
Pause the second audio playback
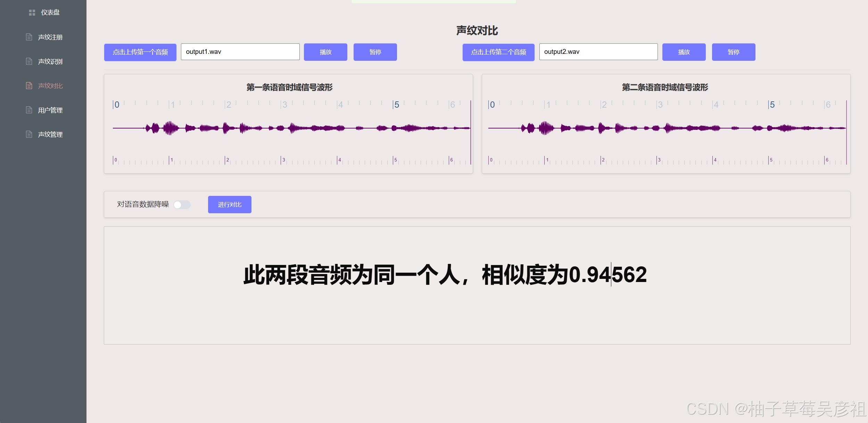tap(733, 52)
